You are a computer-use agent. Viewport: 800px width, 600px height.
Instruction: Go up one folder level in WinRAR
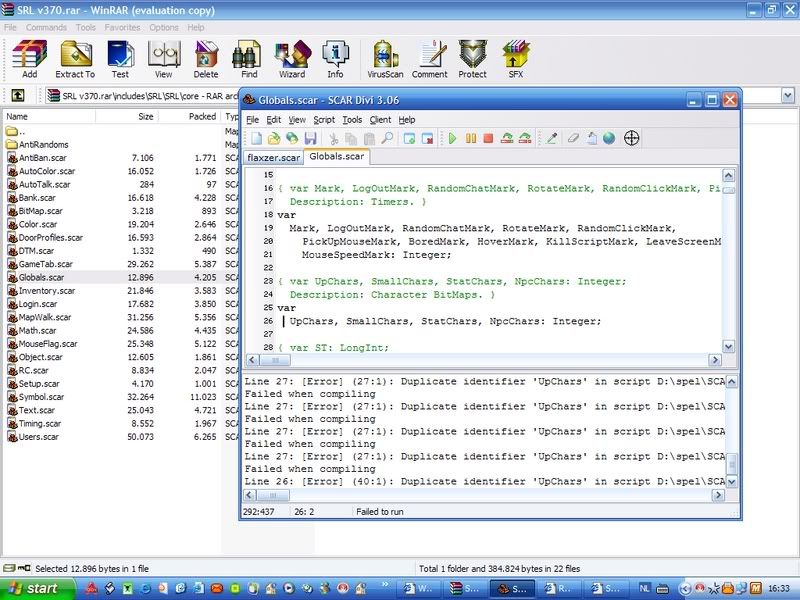click(18, 95)
